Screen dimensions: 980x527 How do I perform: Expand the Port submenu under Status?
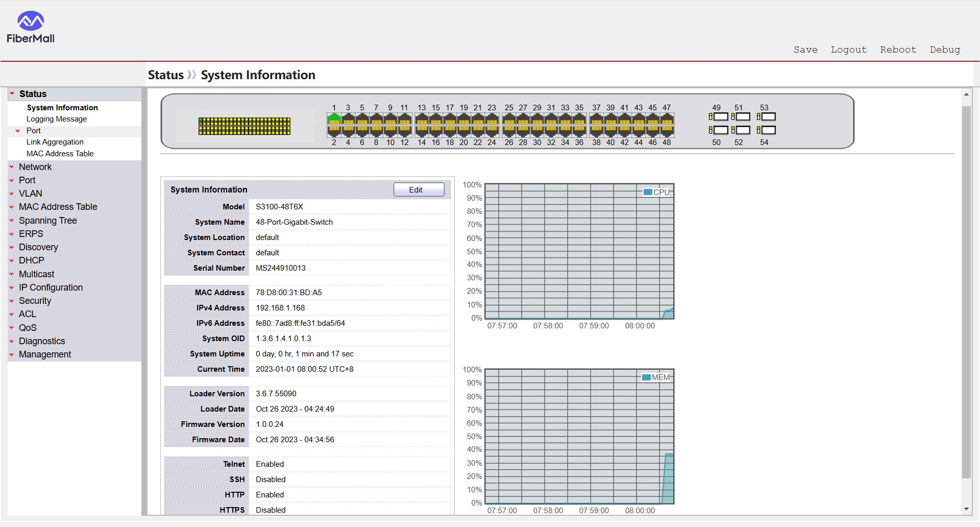[x=33, y=131]
